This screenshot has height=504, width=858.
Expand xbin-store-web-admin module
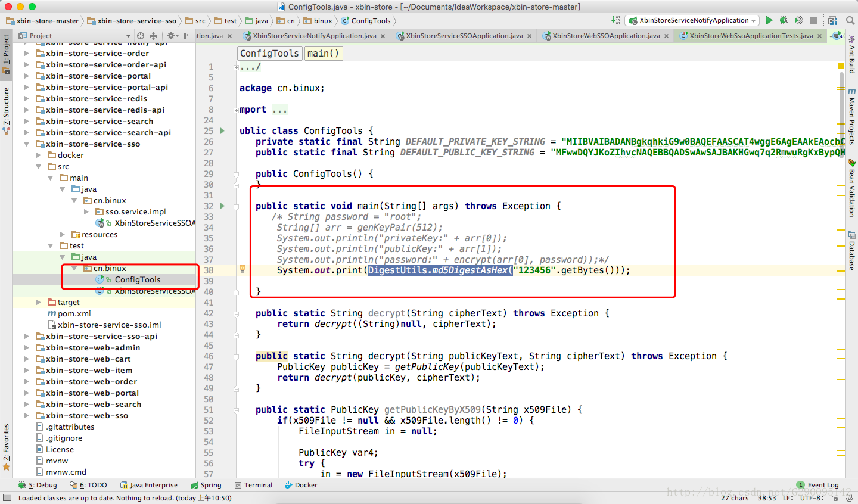point(26,347)
